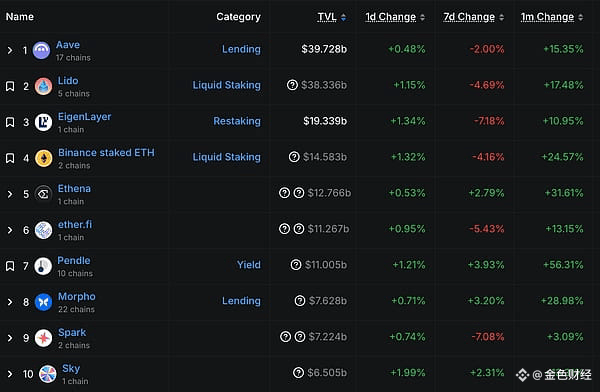Click the Pendle TVL question-mark info icon
Image resolution: width=600 pixels, height=392 pixels.
point(296,265)
